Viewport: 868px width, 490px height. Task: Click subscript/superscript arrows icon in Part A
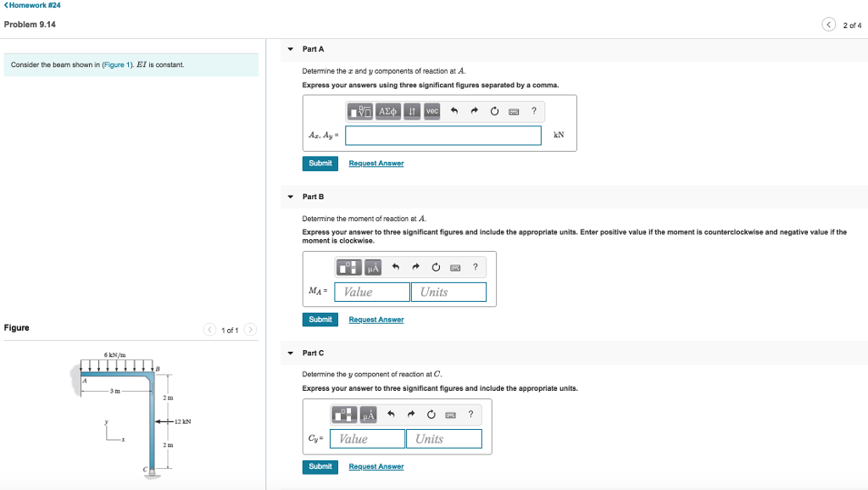point(412,111)
